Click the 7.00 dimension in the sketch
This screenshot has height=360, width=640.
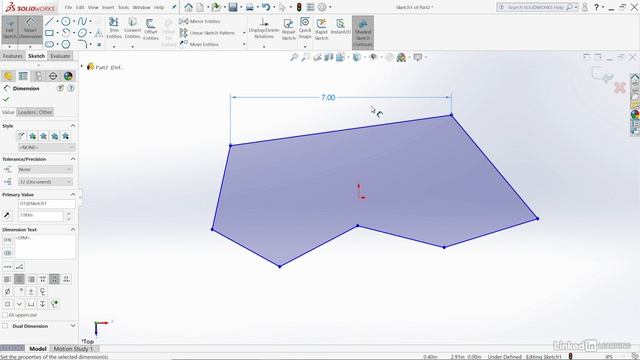pos(328,98)
